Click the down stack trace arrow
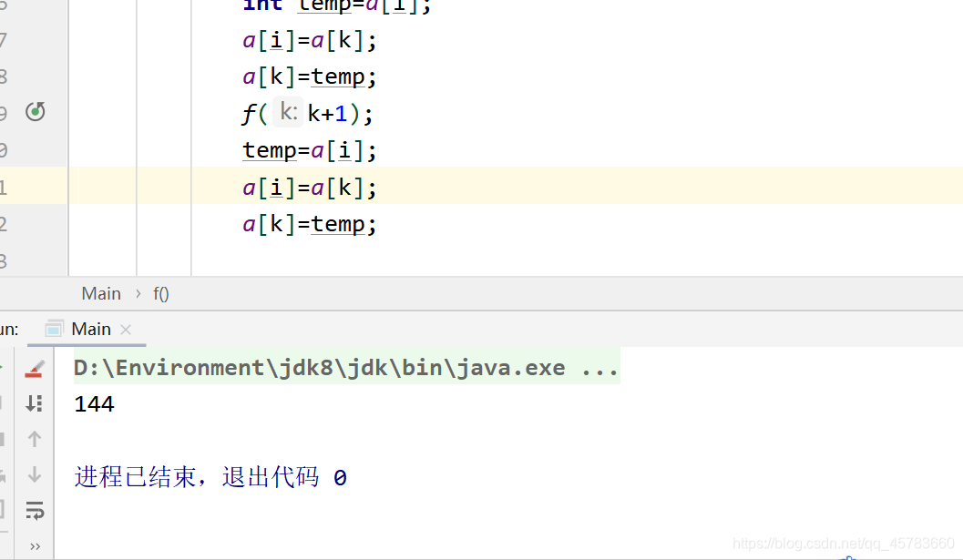 (x=35, y=474)
